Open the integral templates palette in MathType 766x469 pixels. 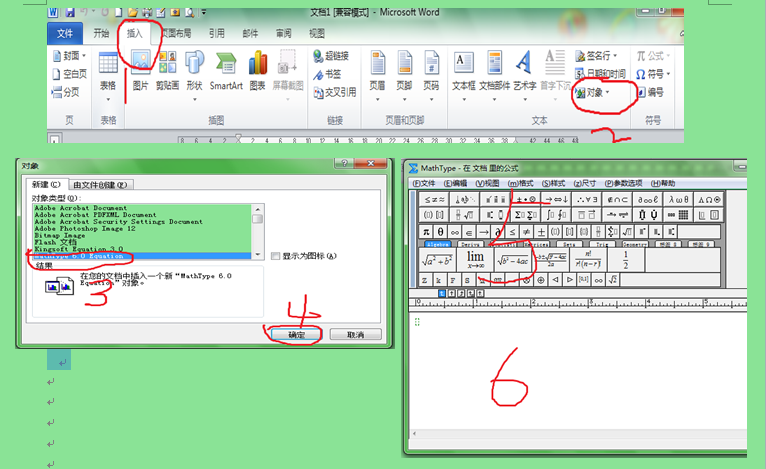point(556,215)
